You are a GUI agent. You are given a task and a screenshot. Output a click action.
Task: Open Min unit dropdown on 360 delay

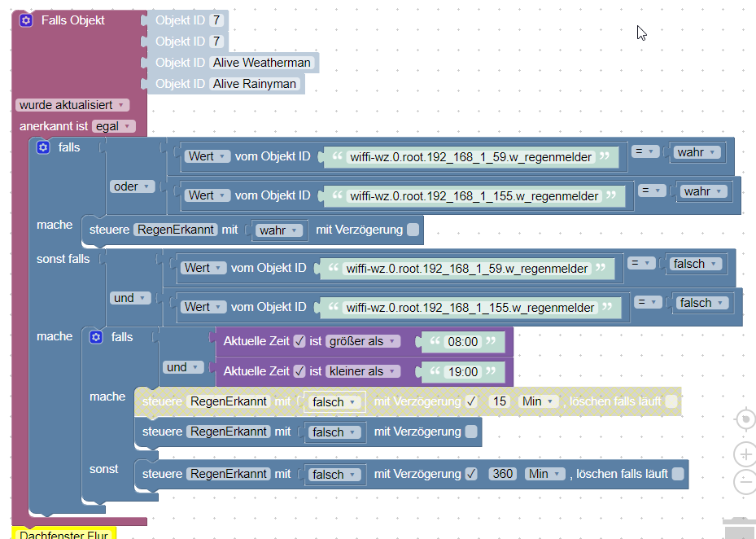(x=544, y=474)
